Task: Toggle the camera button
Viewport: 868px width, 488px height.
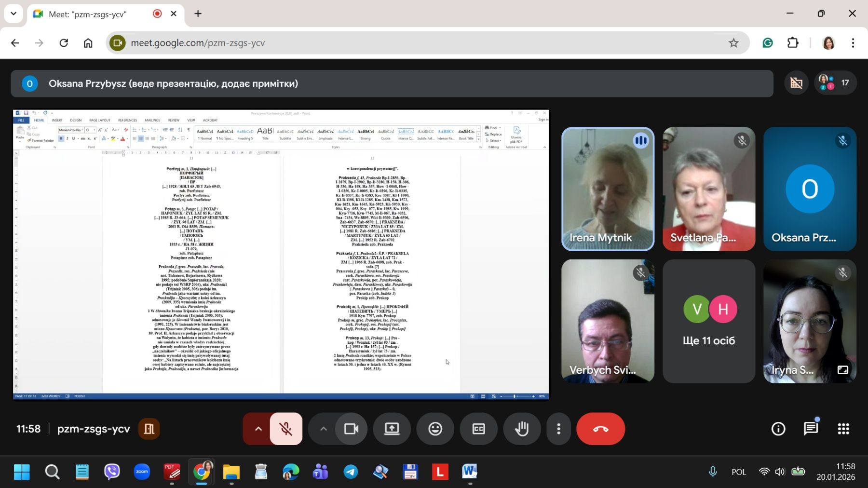Action: tap(351, 429)
